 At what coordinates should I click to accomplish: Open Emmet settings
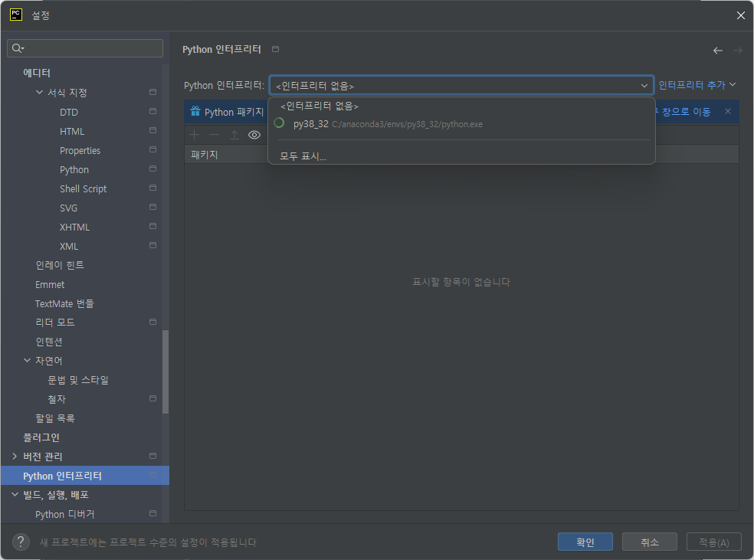50,284
